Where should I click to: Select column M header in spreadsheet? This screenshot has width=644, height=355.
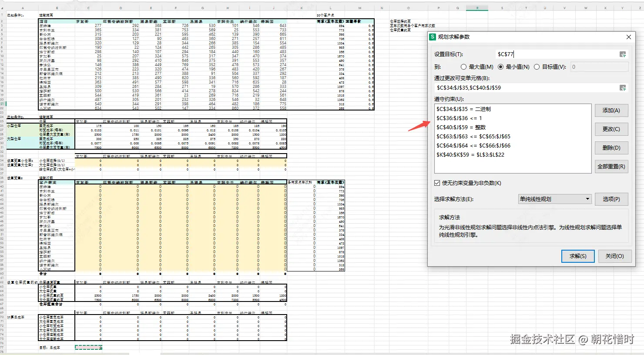click(x=359, y=8)
